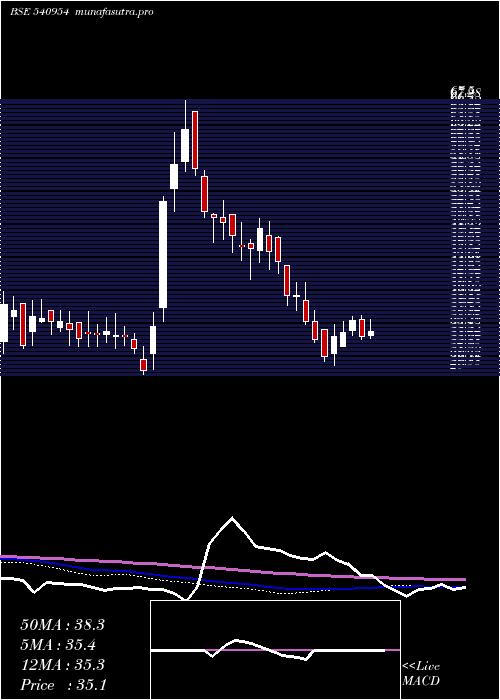This screenshot has height=700, width=500.
Task: Click inside the MACD inset chart box
Action: (x=275, y=650)
